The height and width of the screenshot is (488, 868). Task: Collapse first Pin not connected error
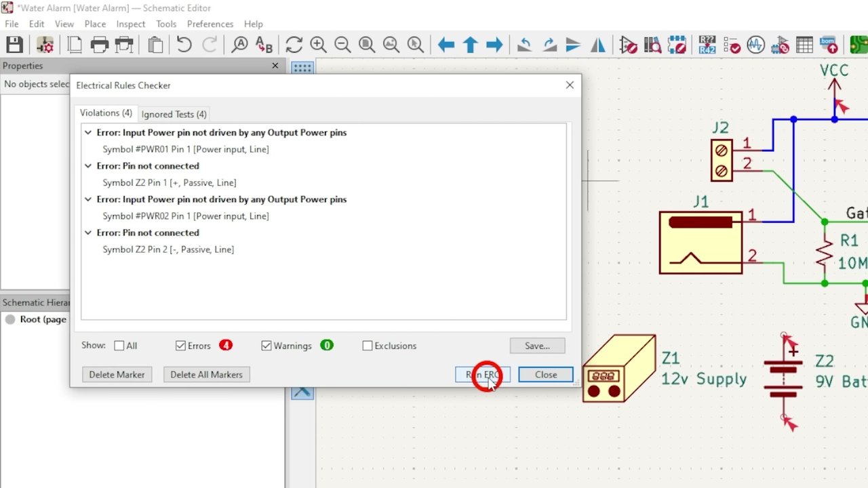click(88, 166)
